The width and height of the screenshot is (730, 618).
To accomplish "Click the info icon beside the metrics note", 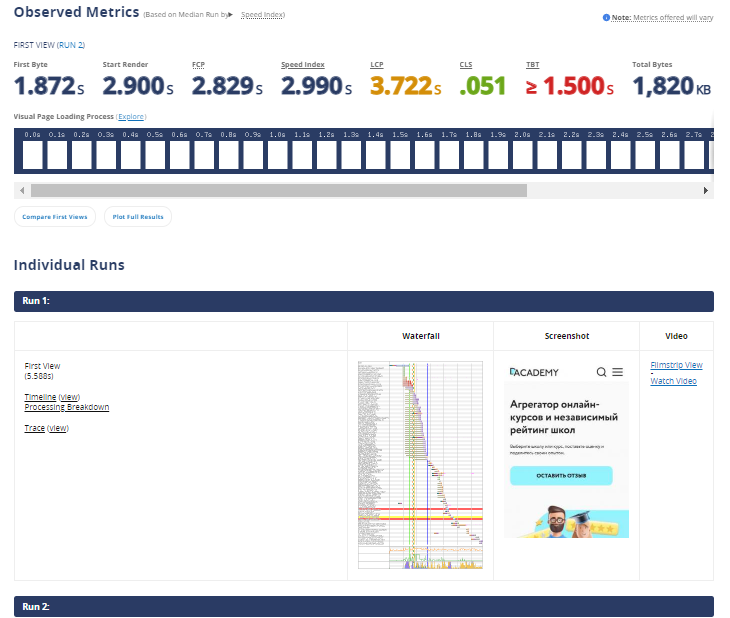I will coord(606,18).
